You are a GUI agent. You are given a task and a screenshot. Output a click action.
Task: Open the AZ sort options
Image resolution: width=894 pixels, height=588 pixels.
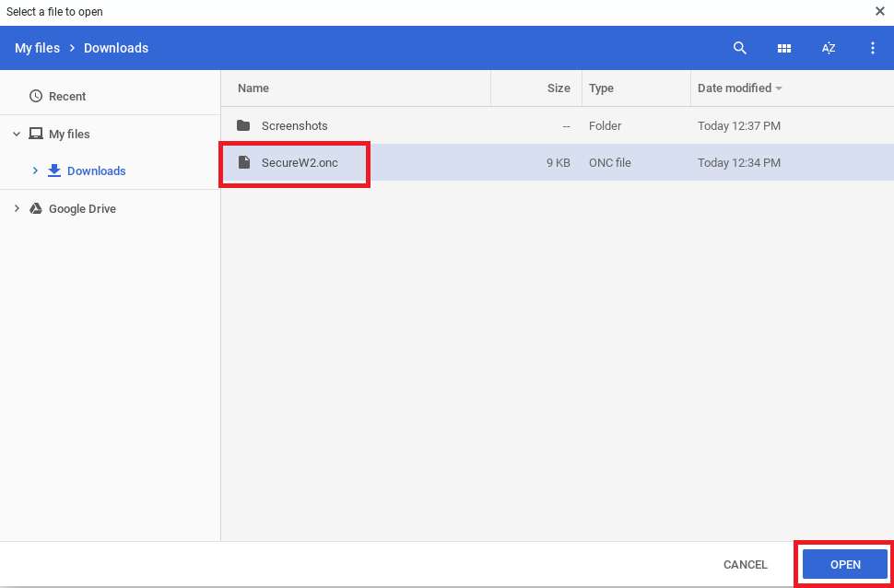coord(829,48)
